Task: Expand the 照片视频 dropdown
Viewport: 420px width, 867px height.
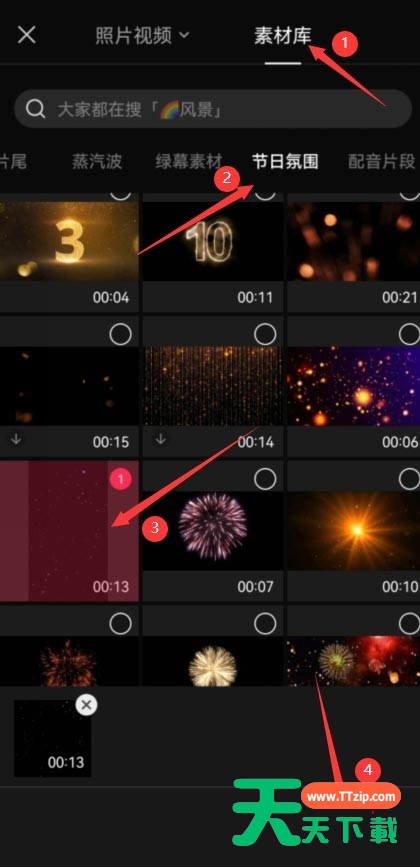Action: [x=143, y=36]
